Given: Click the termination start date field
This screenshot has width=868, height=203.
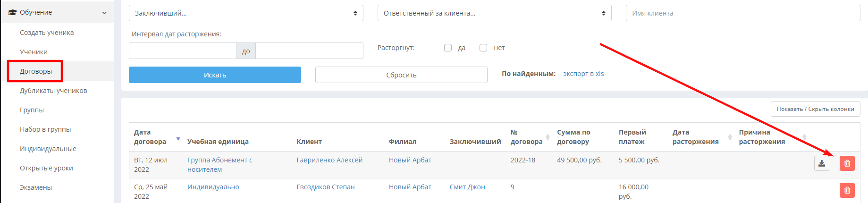Looking at the screenshot, I should pos(183,51).
